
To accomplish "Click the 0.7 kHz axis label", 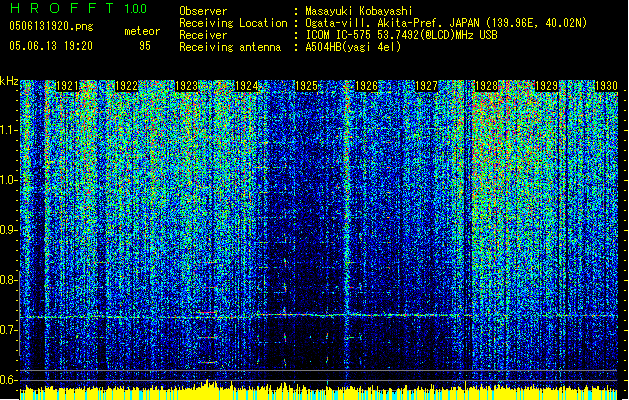I will (x=8, y=330).
